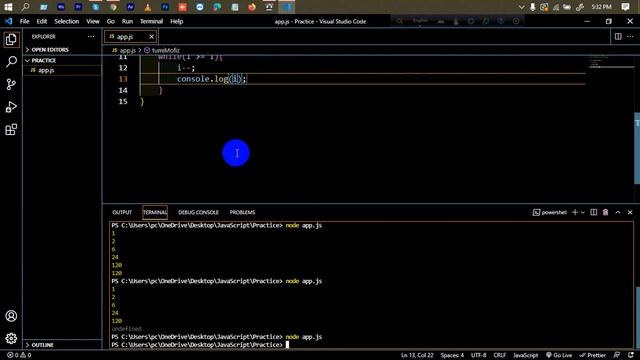This screenshot has width=640, height=360.
Task: Change indentation Spaces: 4
Action: tap(452, 355)
